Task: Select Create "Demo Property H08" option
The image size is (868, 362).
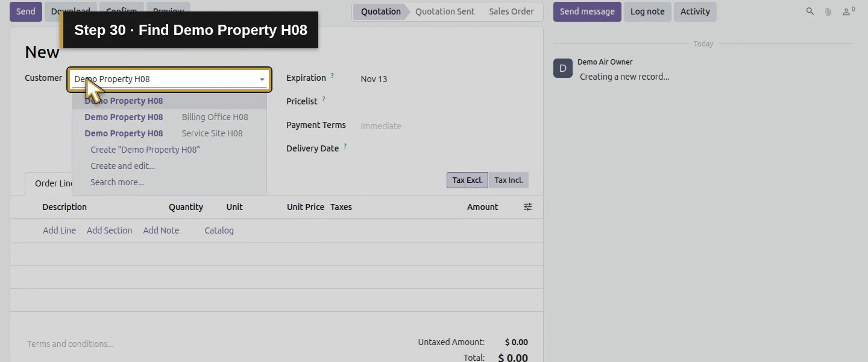Action: (x=169, y=150)
